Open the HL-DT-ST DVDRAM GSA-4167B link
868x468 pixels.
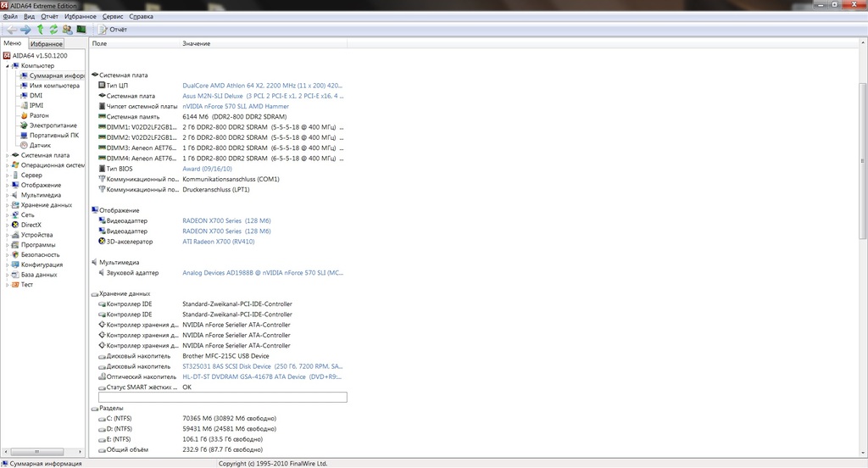(263, 377)
